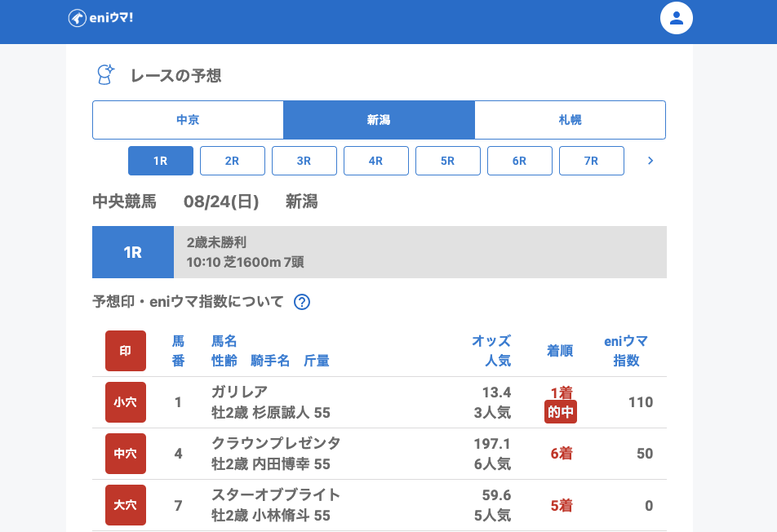Image resolution: width=777 pixels, height=532 pixels.
Task: Choose the 3R race button
Action: tap(304, 161)
